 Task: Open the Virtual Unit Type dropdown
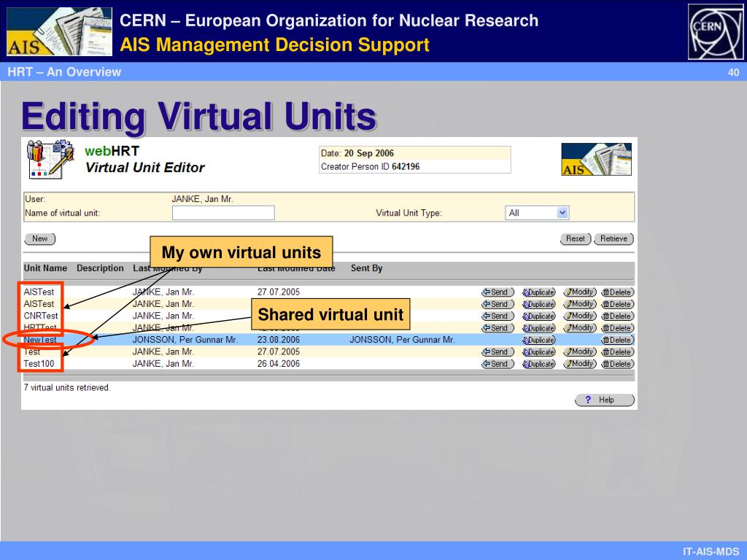537,213
